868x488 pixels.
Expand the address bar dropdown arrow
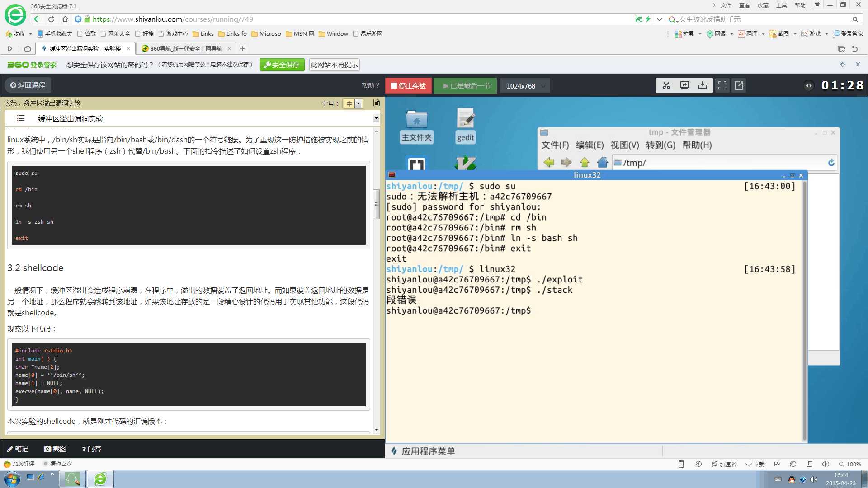click(660, 19)
